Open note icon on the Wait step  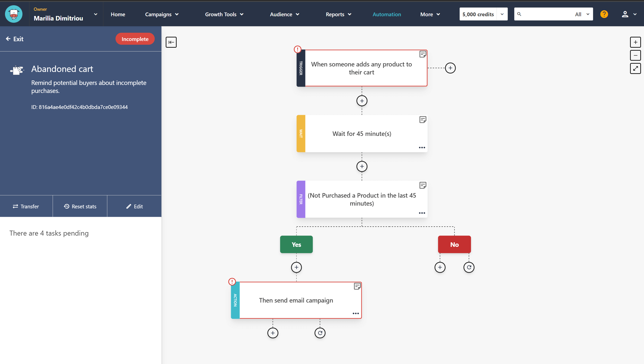point(422,120)
